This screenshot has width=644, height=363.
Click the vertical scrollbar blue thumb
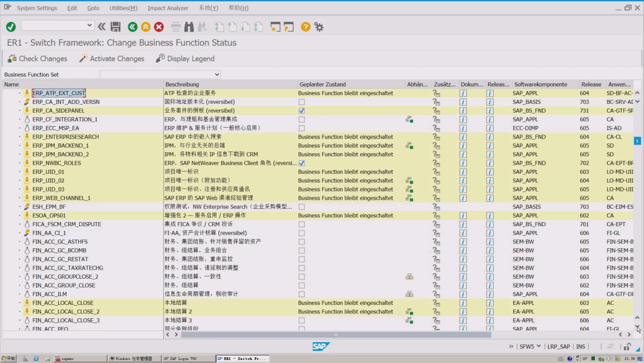[637, 141]
